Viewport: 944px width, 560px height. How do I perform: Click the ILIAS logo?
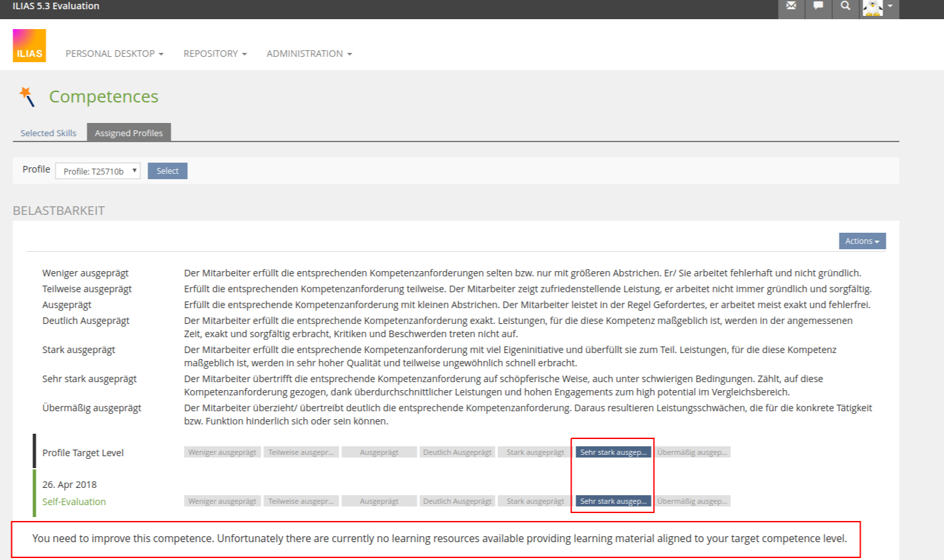[x=29, y=46]
